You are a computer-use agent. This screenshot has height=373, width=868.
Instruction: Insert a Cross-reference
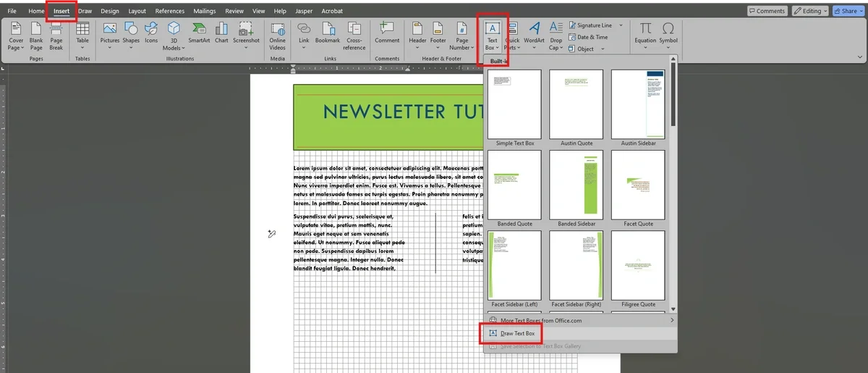point(354,35)
